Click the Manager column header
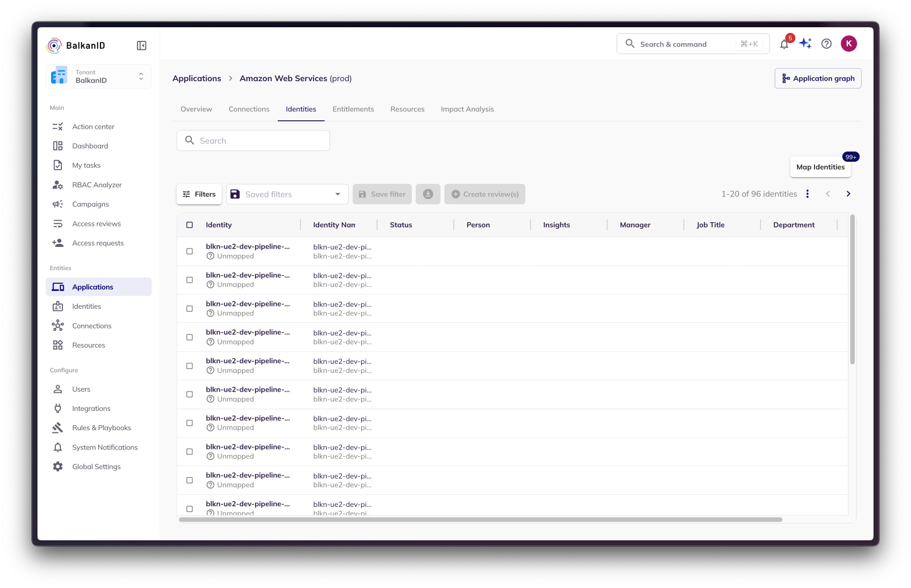The width and height of the screenshot is (911, 588). (x=635, y=225)
